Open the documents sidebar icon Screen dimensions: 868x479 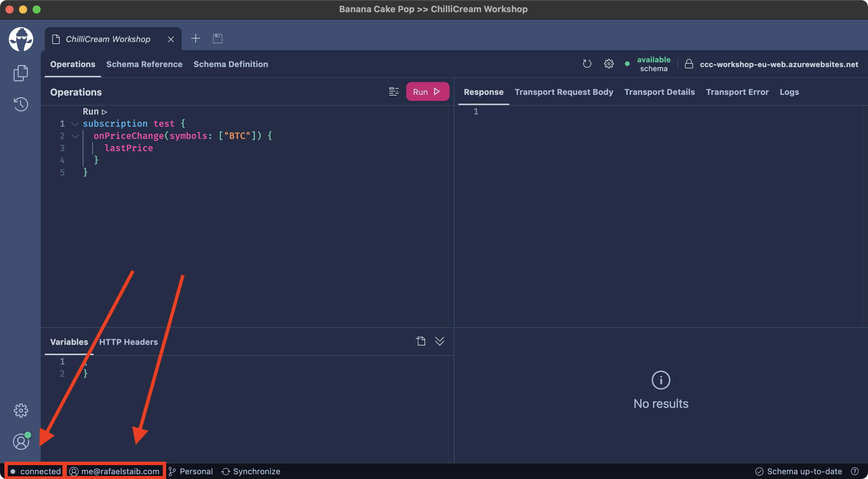21,73
